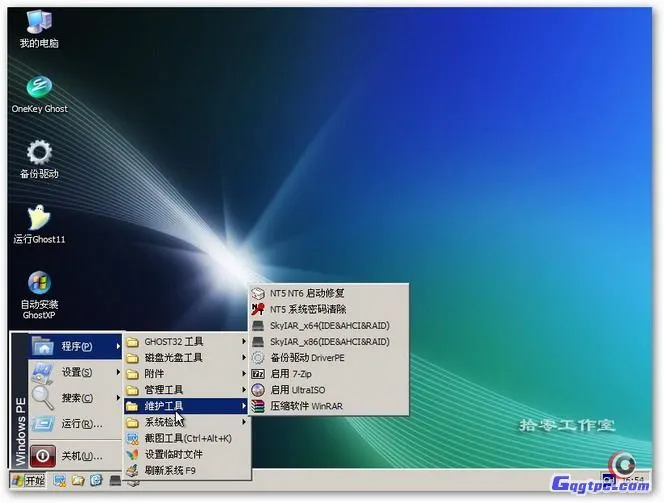Screen dimensions: 664x503
Task: Click the 刷新系统 F9 icon
Action: point(133,470)
